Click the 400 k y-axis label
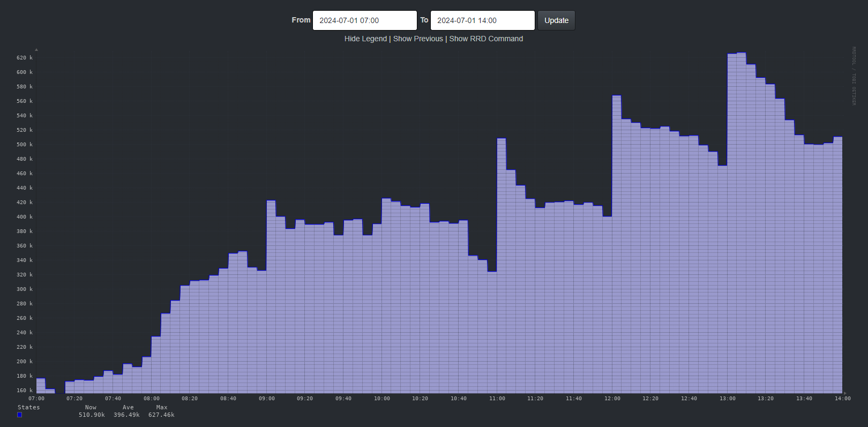 point(25,217)
